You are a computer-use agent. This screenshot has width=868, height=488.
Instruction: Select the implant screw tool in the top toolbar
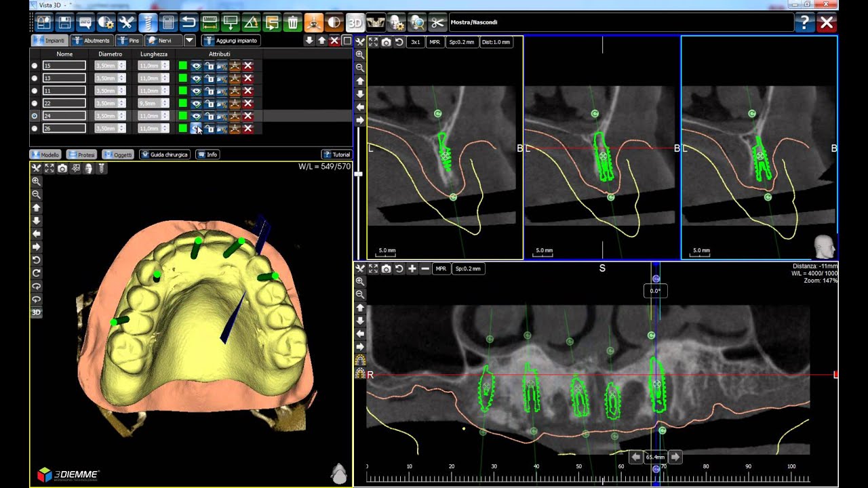click(x=148, y=22)
